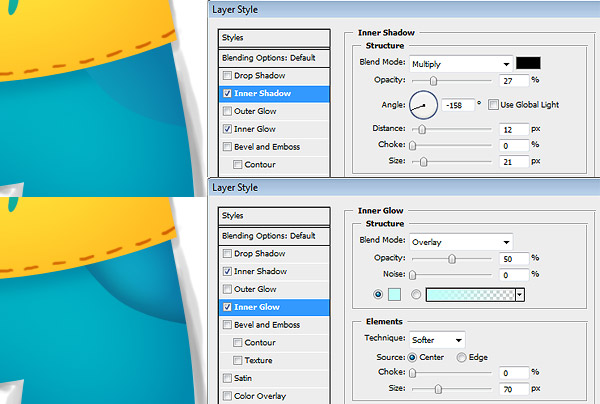Click the Angle dial control
The width and height of the screenshot is (600, 404).
coord(423,105)
